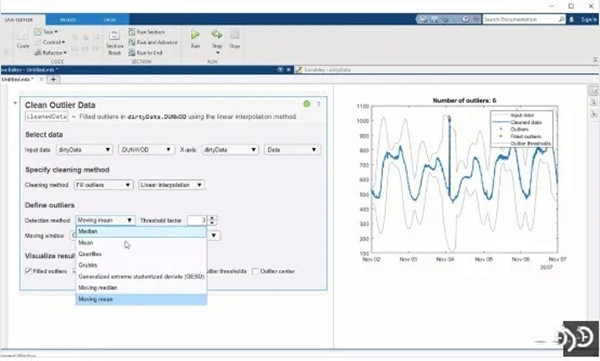Select Moving mean from the list

[141, 299]
